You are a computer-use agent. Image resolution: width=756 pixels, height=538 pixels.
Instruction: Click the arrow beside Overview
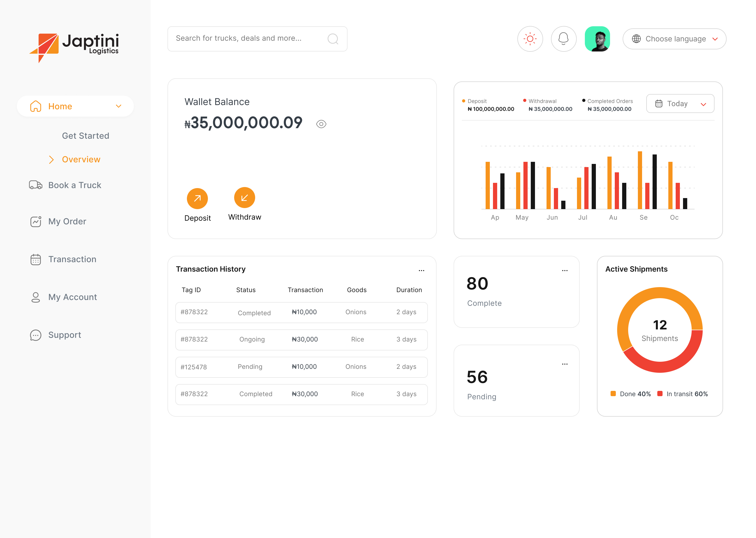(51, 160)
